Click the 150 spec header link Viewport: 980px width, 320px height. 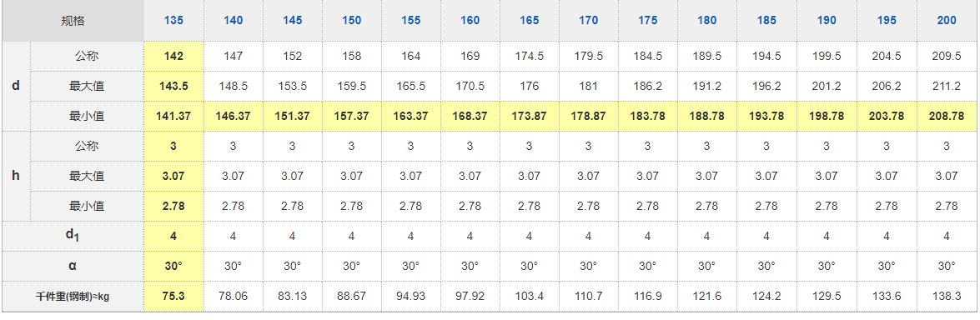351,21
